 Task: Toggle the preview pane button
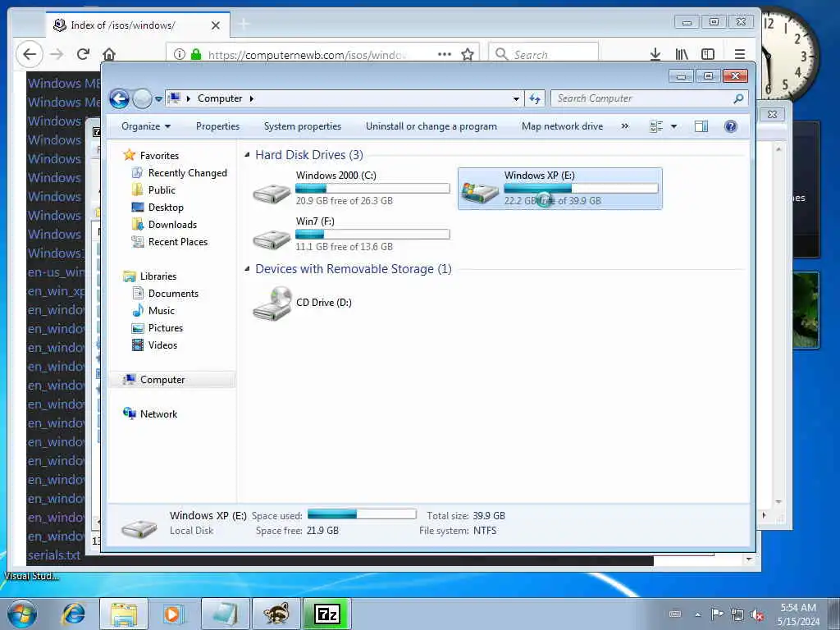pyautogui.click(x=701, y=126)
